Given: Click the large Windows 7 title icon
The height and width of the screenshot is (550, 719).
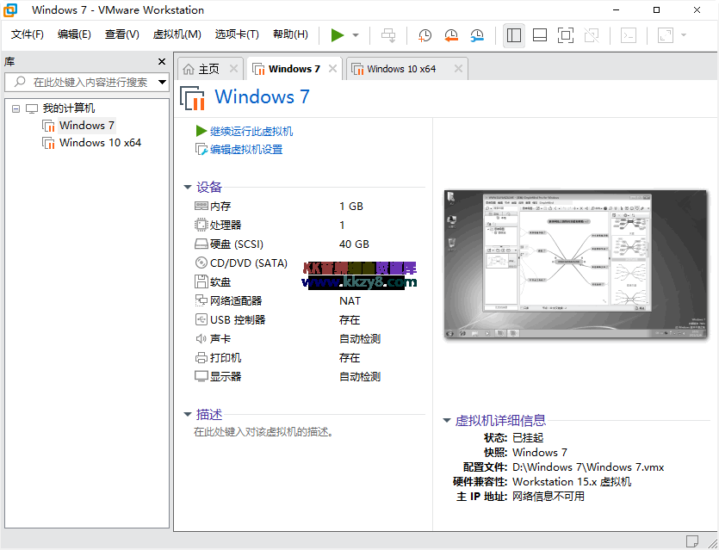Looking at the screenshot, I should point(192,97).
